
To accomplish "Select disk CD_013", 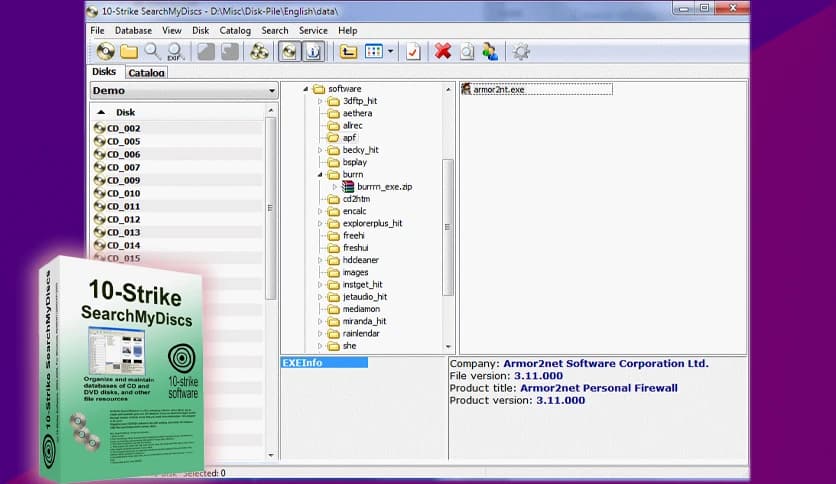I will click(x=123, y=232).
